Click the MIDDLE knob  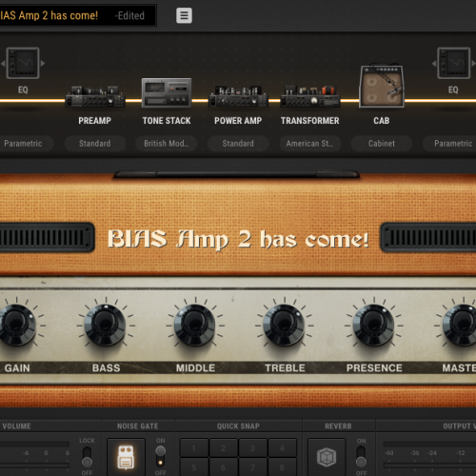[x=195, y=326]
